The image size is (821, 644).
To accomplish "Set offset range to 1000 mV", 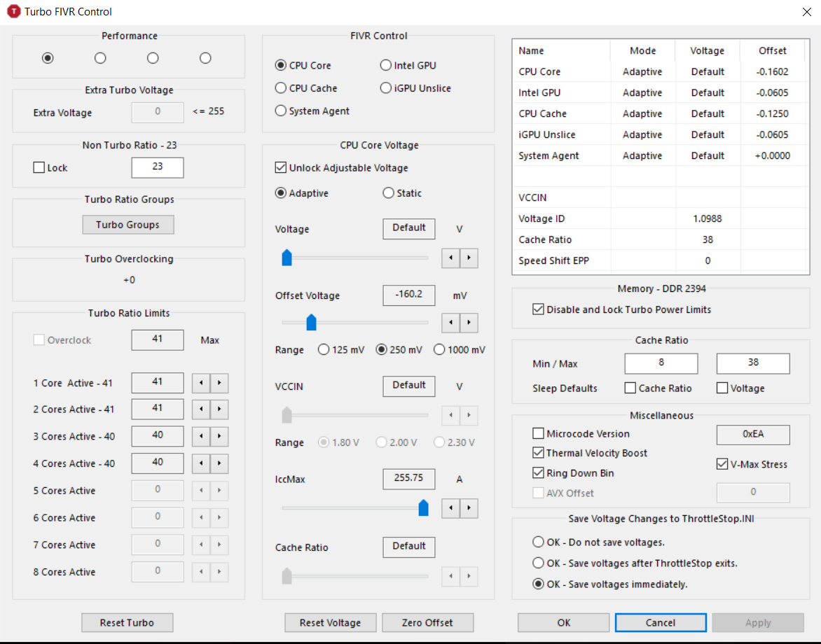I will coord(460,349).
